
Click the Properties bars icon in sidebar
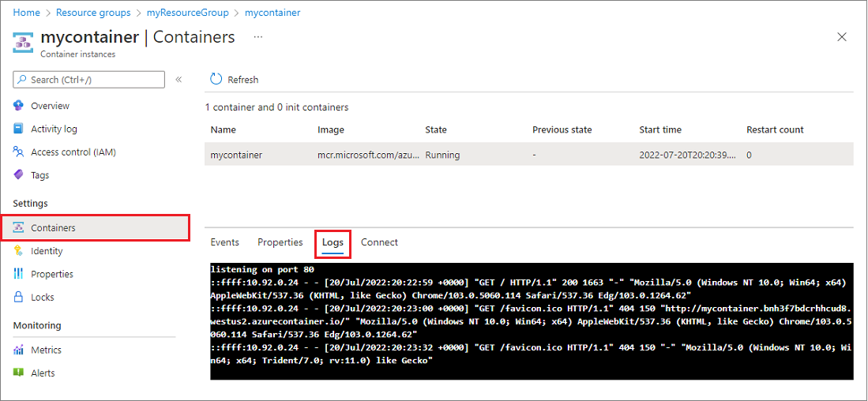coord(19,274)
